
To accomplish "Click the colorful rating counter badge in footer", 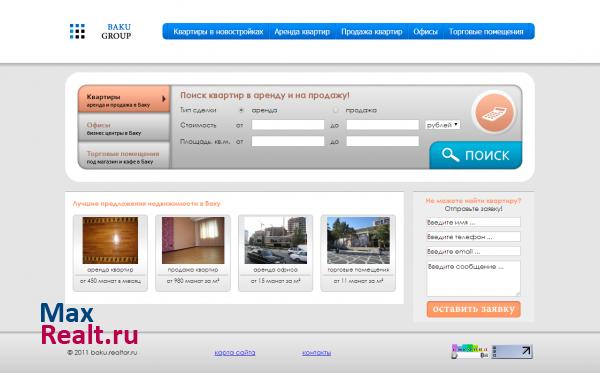I will tap(470, 352).
